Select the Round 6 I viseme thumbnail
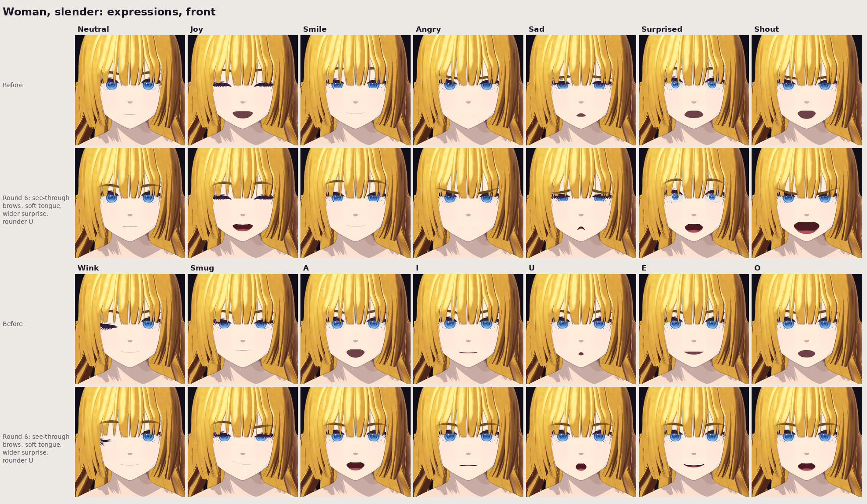This screenshot has width=867, height=504. [468, 442]
